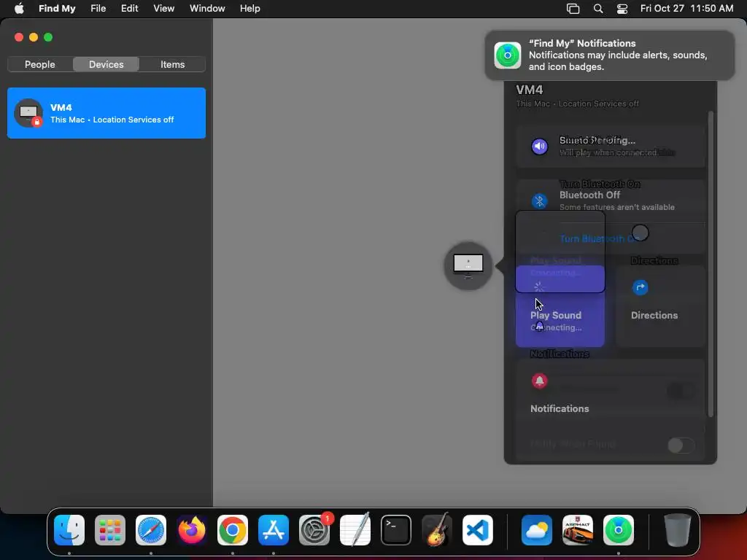747x560 pixels.
Task: Click the Directions button
Action: (x=660, y=306)
